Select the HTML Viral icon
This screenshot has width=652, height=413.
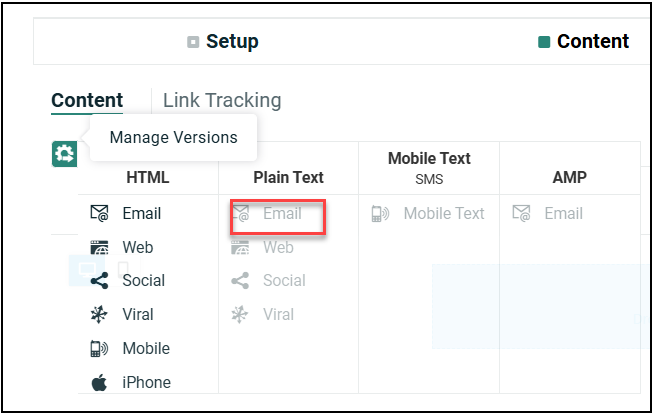(x=99, y=315)
